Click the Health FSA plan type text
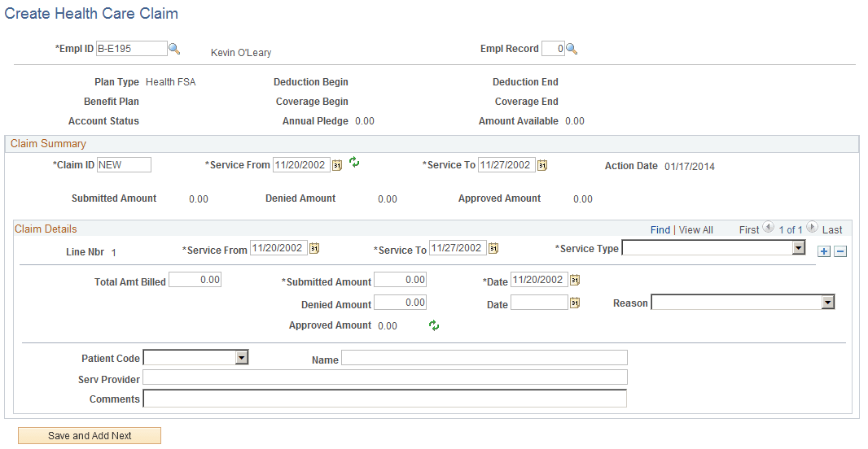Image resolution: width=868 pixels, height=449 pixels. click(x=170, y=82)
